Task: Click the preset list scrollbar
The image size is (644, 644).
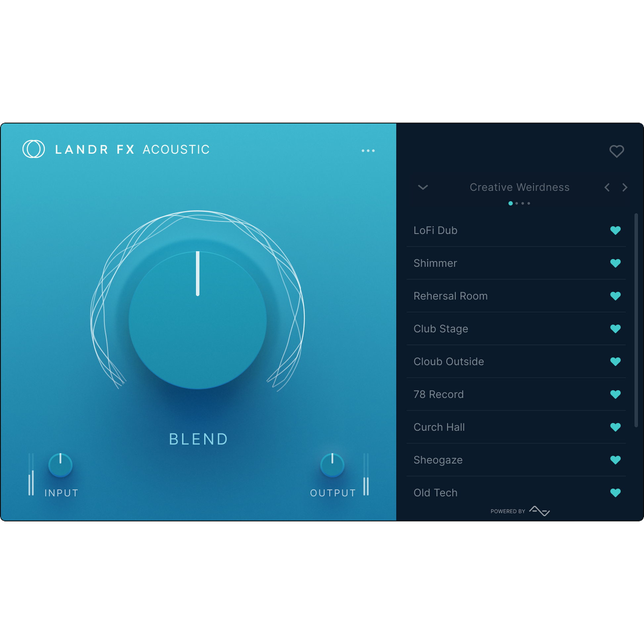Action: pyautogui.click(x=636, y=320)
